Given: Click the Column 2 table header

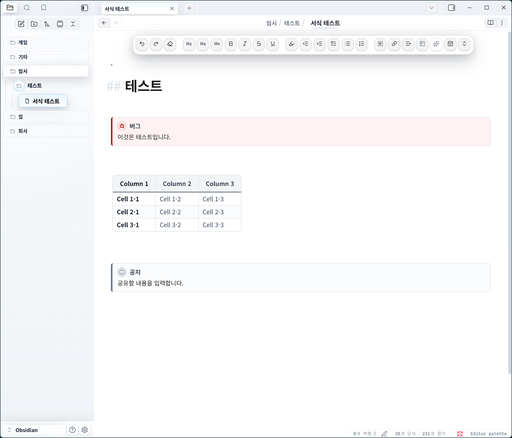Looking at the screenshot, I should pyautogui.click(x=177, y=184).
